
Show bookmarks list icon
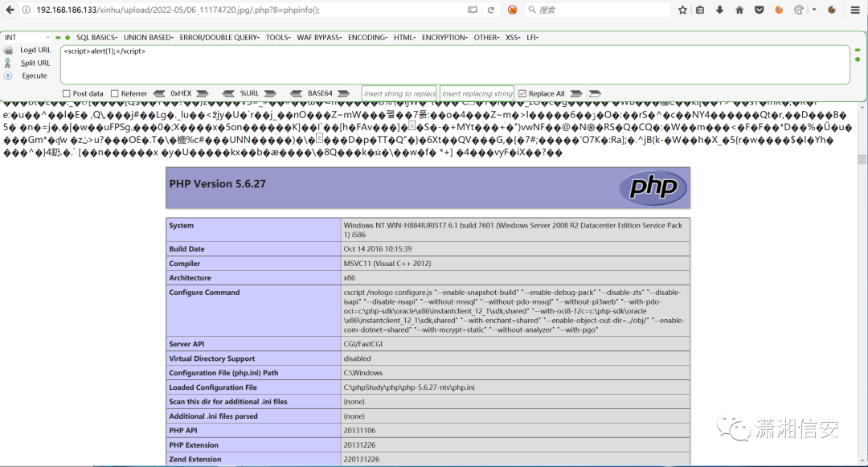[700, 10]
